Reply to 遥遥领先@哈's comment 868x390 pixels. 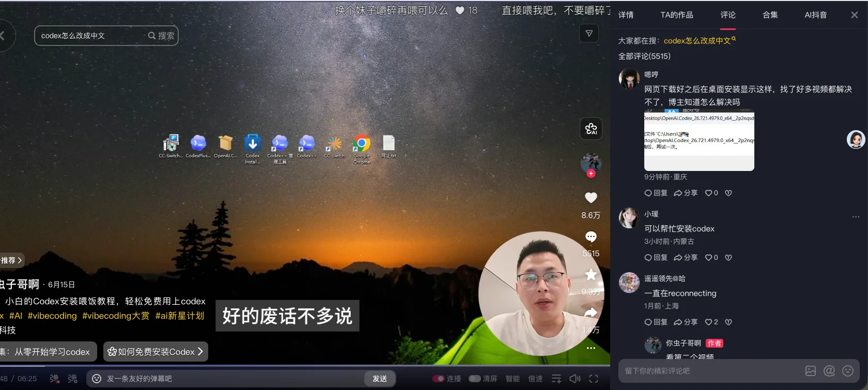[656, 322]
